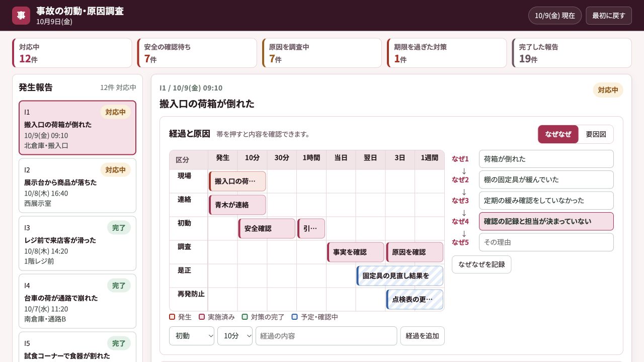Screen dimensions: 644x362
Task: Open the 事実を確認 timeline bar
Action: [356, 252]
